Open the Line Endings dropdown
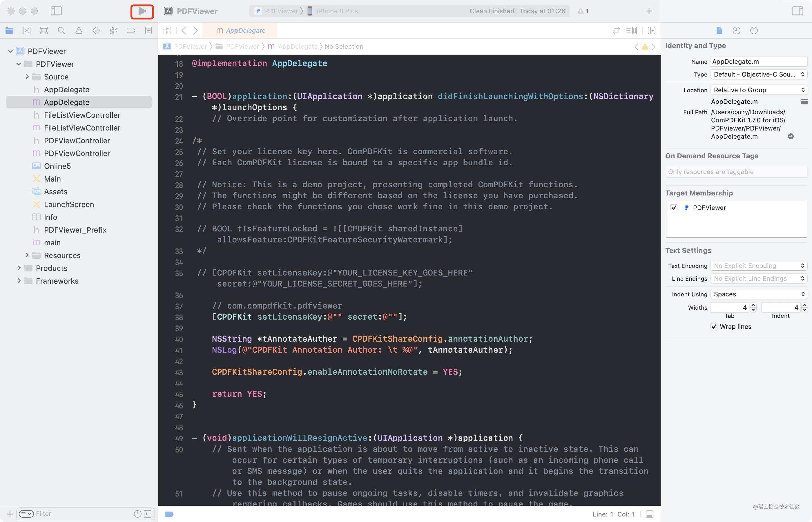The image size is (812, 522). click(x=758, y=278)
